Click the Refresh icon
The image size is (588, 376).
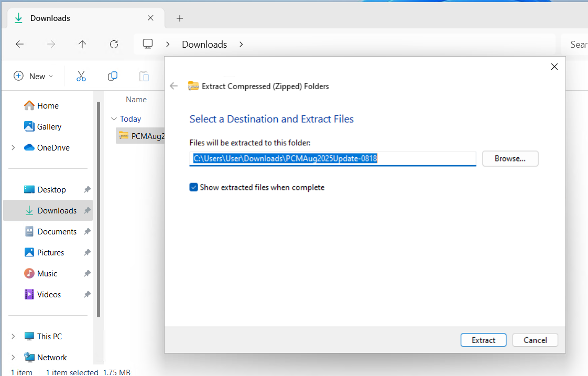(114, 45)
